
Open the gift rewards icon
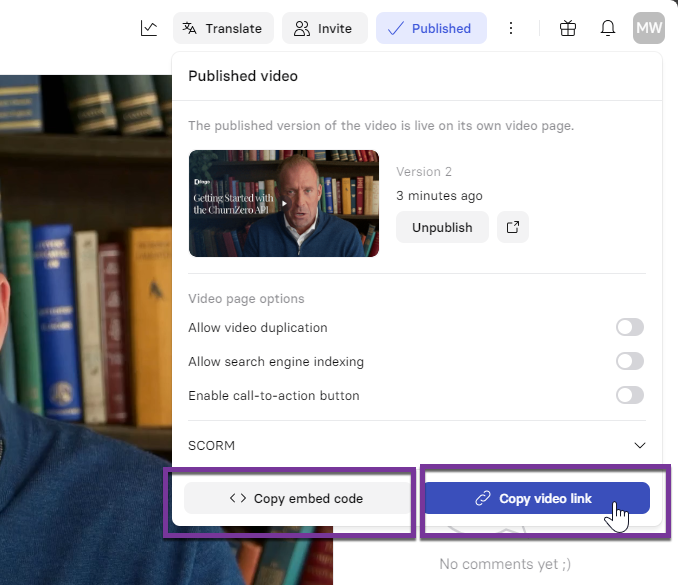click(x=568, y=29)
